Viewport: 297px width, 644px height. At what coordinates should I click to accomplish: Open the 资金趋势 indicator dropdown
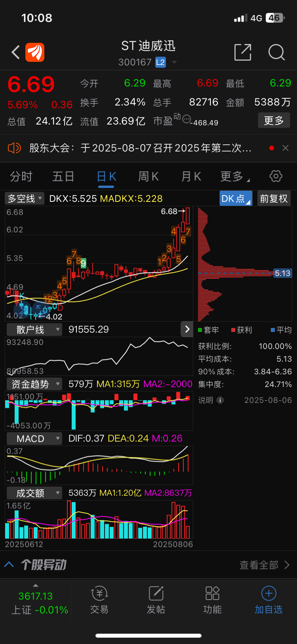34,384
